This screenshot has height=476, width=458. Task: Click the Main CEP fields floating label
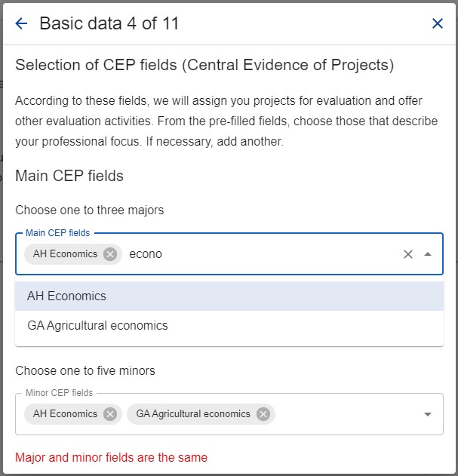tap(57, 233)
